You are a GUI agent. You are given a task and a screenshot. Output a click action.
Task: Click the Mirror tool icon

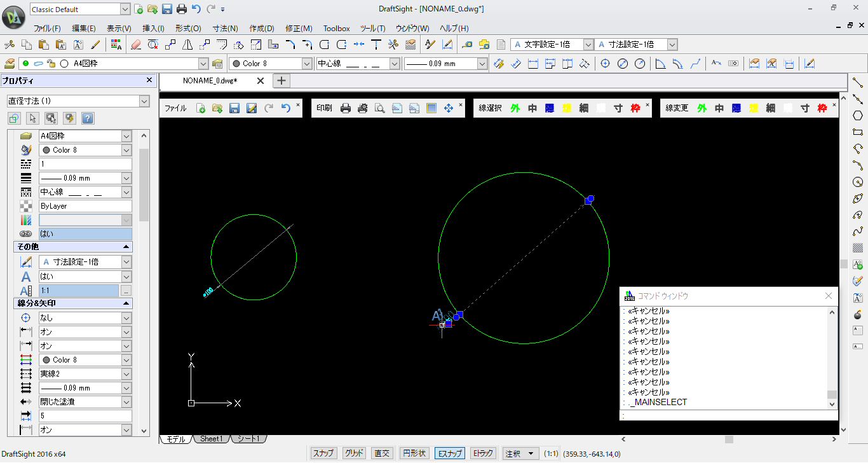click(187, 45)
